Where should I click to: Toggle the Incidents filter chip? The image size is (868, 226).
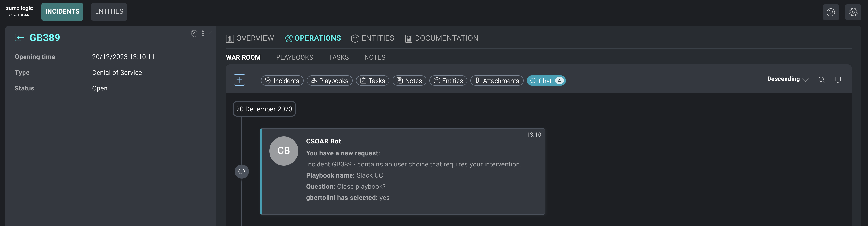coord(282,81)
